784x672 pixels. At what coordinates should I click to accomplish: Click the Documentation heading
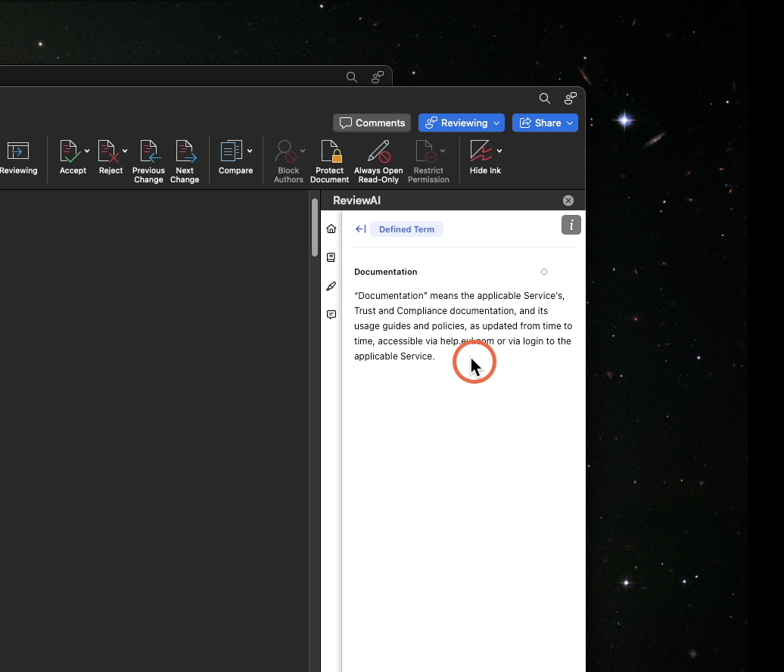pos(385,272)
